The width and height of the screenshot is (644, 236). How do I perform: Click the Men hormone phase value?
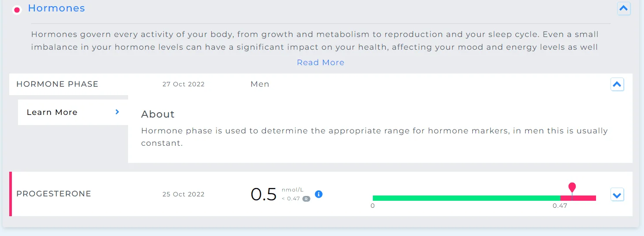(x=260, y=84)
